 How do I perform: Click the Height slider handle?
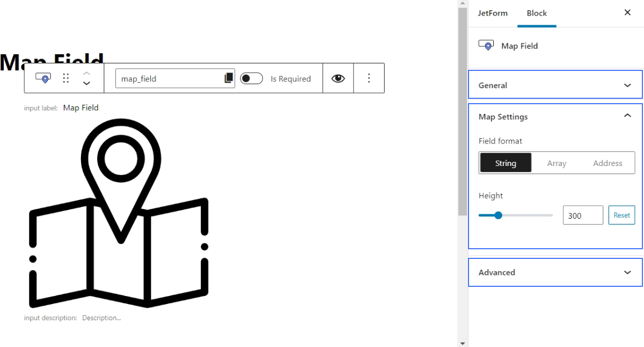pos(498,215)
